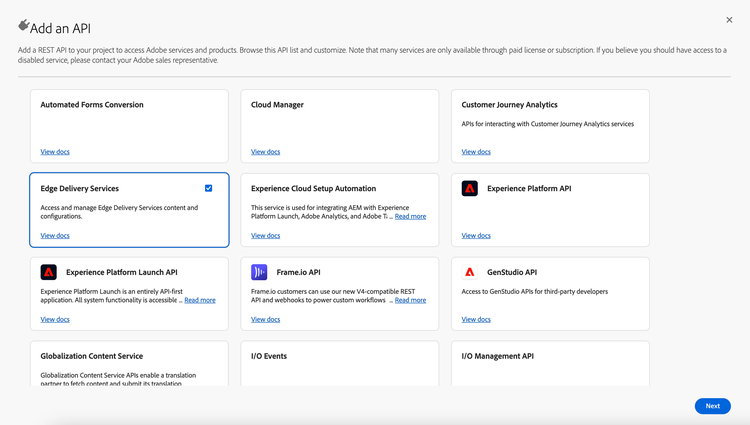The image size is (750, 425).
Task: Click the Customer Journey Analytics description text
Action: (x=548, y=124)
